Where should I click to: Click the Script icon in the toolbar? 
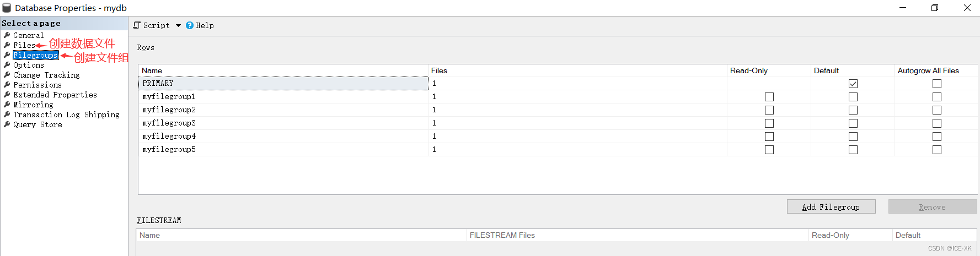pyautogui.click(x=137, y=25)
